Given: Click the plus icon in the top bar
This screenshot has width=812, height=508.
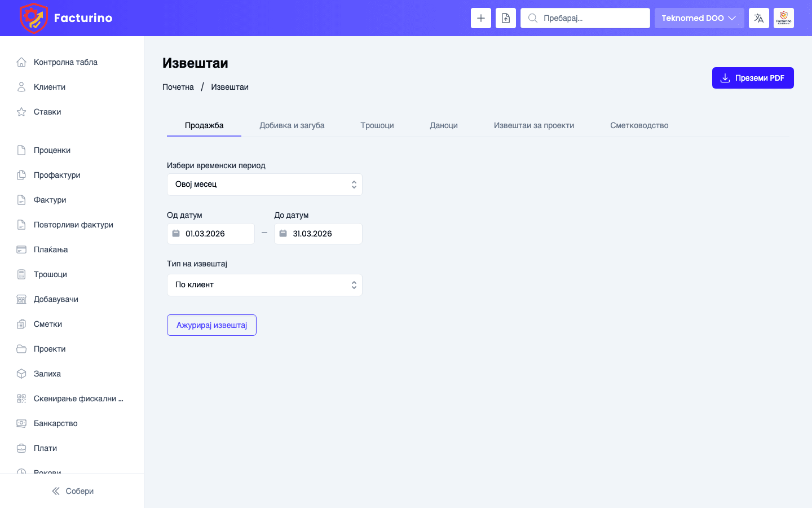Looking at the screenshot, I should pos(480,17).
